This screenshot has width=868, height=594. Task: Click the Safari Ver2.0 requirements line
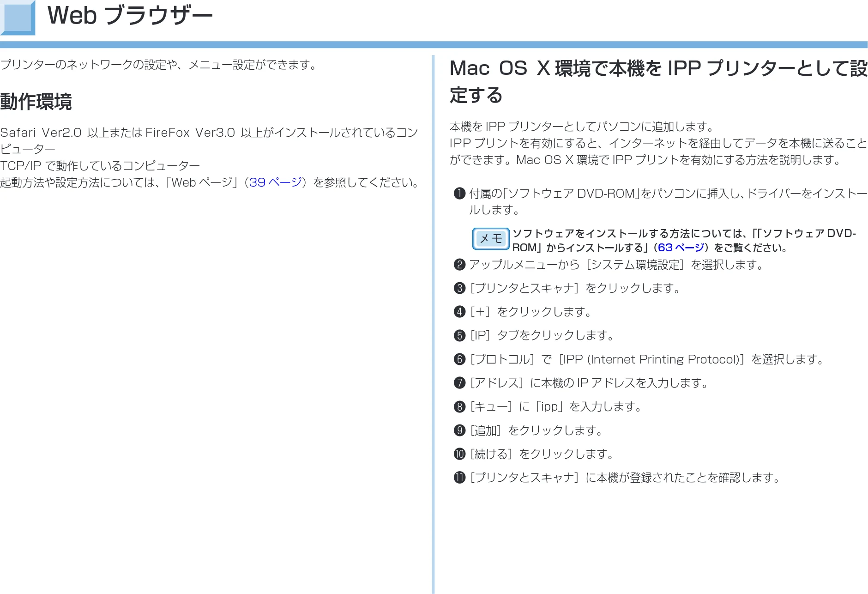[x=209, y=140]
